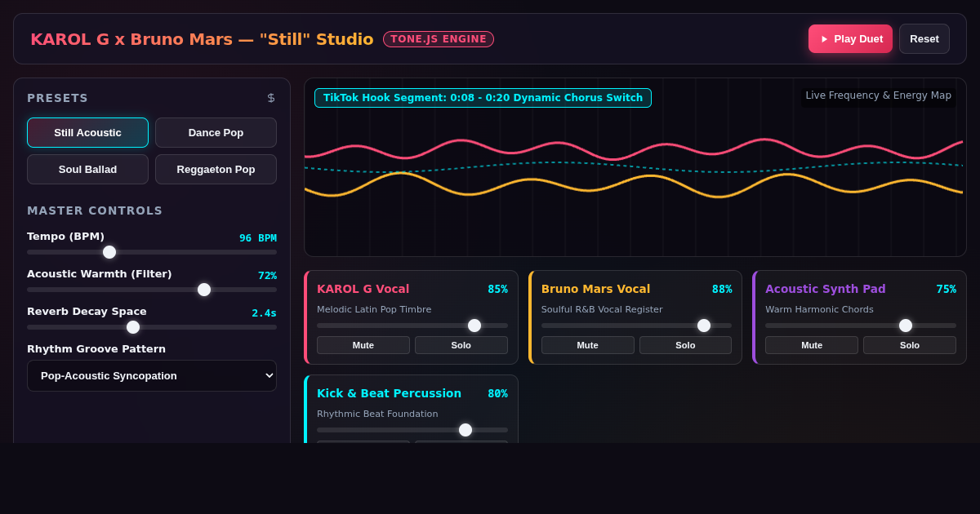
Task: Reset the studio settings
Action: click(x=924, y=38)
